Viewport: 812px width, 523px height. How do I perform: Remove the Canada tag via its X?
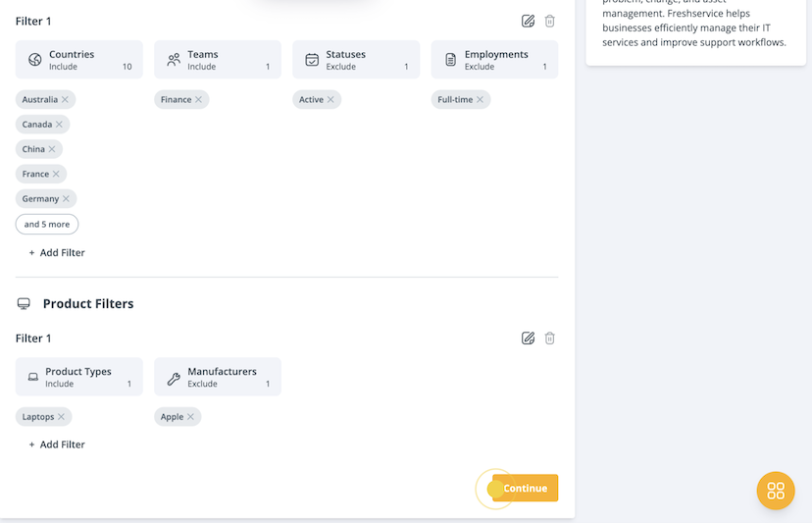tap(60, 125)
